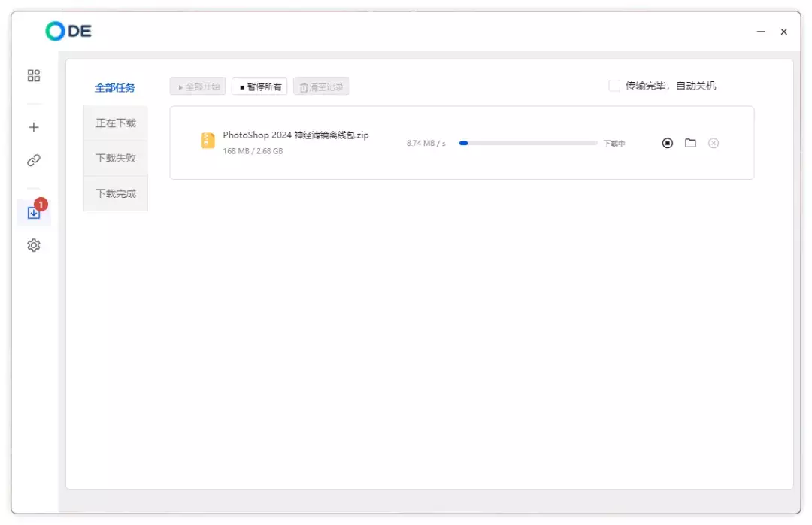Click the ODE logo
This screenshot has height=525, width=812.
68,31
